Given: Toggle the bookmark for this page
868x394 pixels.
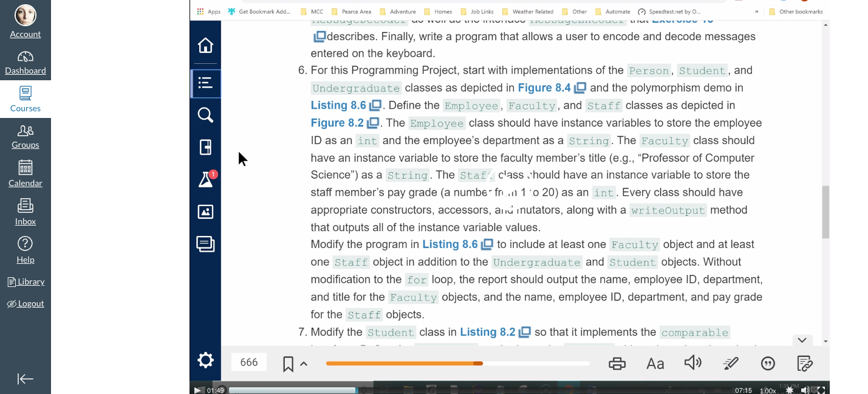Looking at the screenshot, I should (287, 363).
